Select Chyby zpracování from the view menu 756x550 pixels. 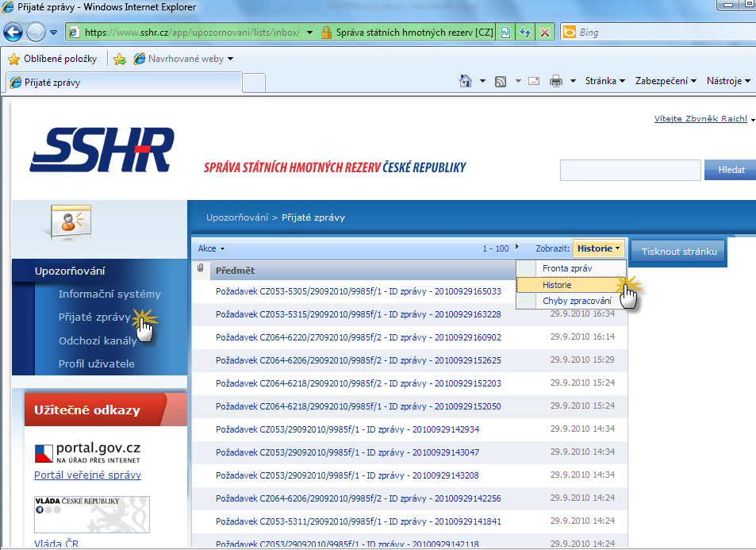(571, 301)
